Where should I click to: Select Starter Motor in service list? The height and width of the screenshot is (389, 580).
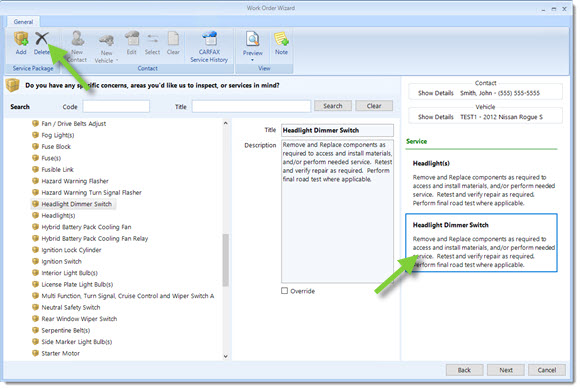(x=56, y=353)
